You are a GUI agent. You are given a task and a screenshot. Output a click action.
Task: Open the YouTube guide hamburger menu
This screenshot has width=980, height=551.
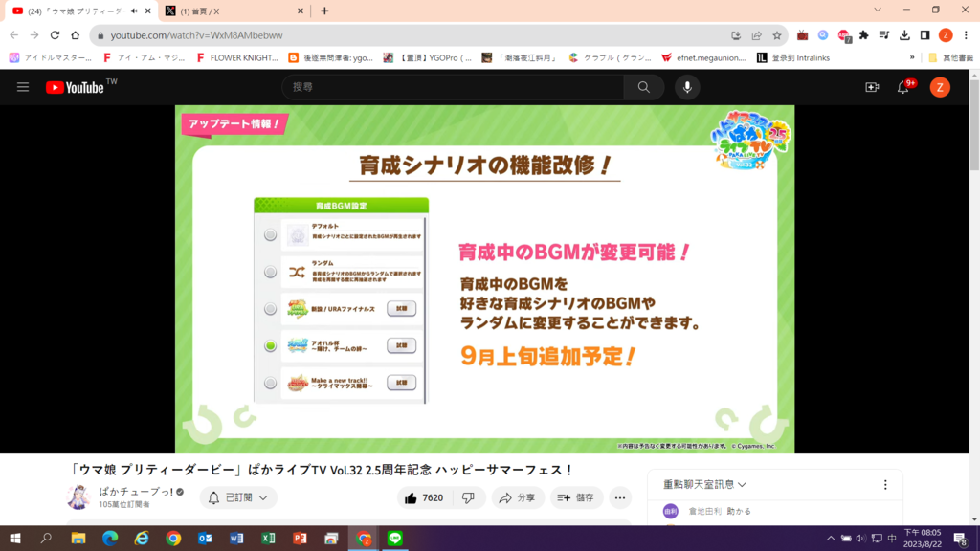(23, 87)
